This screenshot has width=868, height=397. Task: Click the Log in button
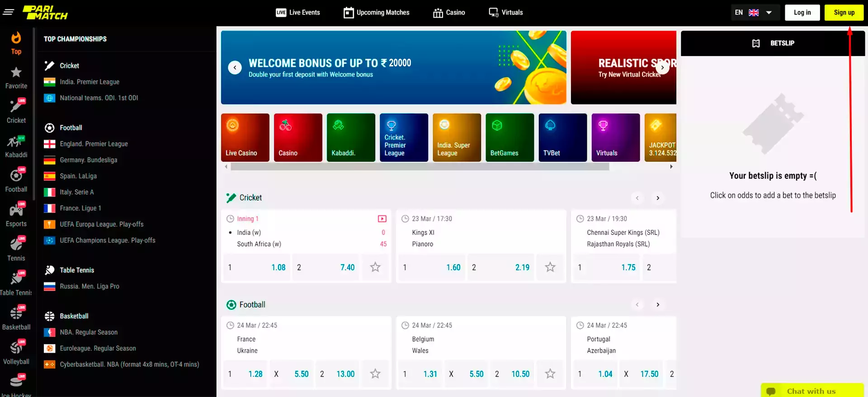(x=802, y=13)
